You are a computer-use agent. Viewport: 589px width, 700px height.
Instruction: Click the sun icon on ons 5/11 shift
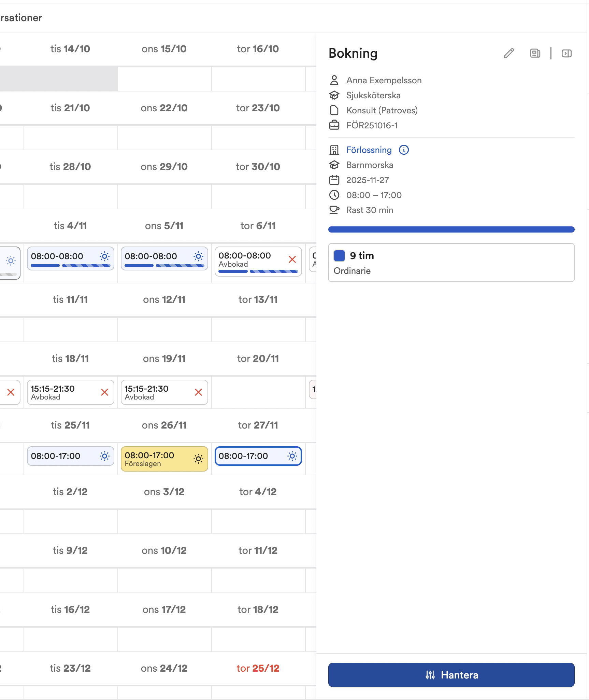(199, 256)
